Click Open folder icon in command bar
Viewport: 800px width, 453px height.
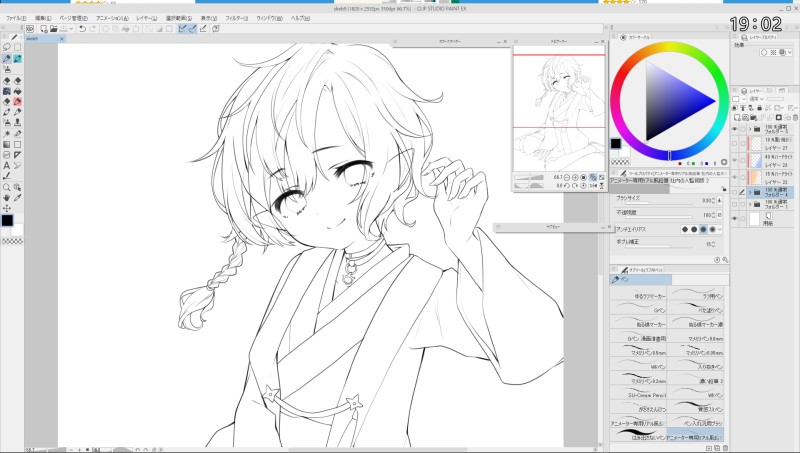tap(54, 29)
